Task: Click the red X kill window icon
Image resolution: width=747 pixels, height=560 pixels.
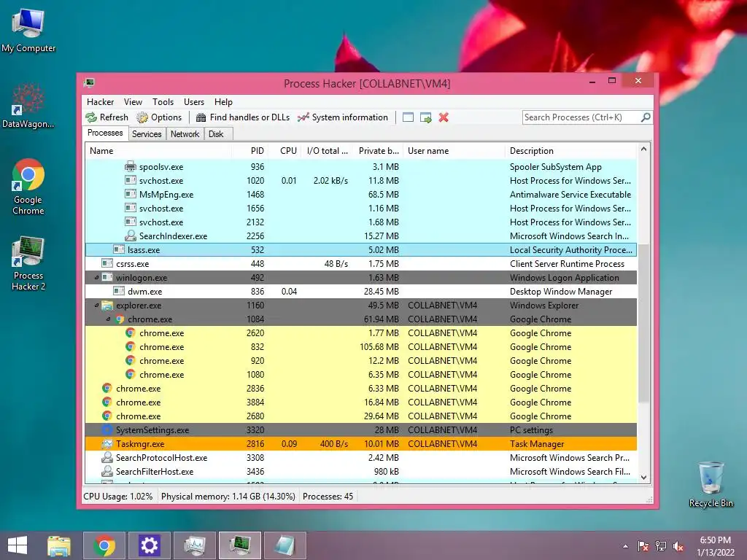Action: (444, 117)
